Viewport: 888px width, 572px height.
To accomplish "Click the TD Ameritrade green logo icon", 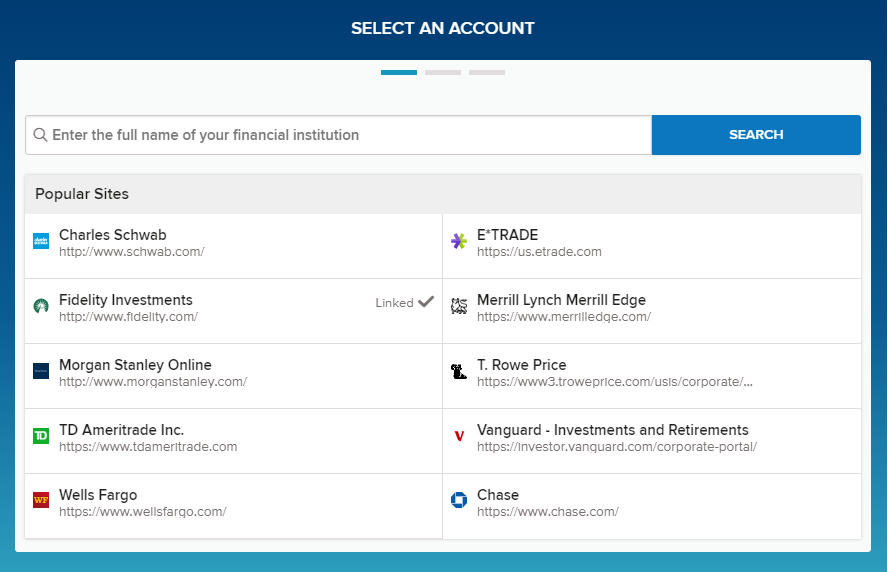I will point(41,436).
